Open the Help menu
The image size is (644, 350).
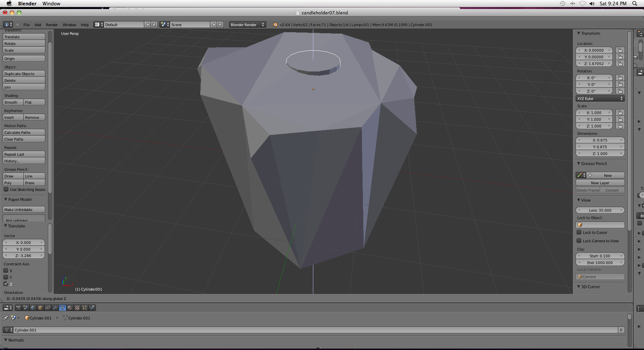[85, 25]
